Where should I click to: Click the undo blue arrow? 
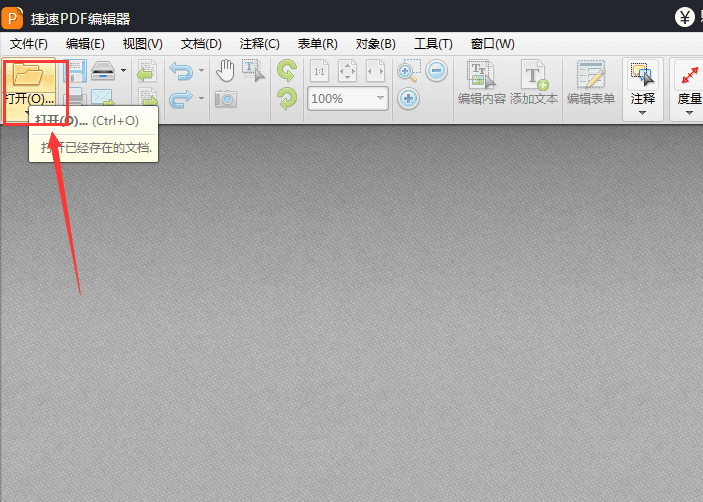pyautogui.click(x=181, y=71)
